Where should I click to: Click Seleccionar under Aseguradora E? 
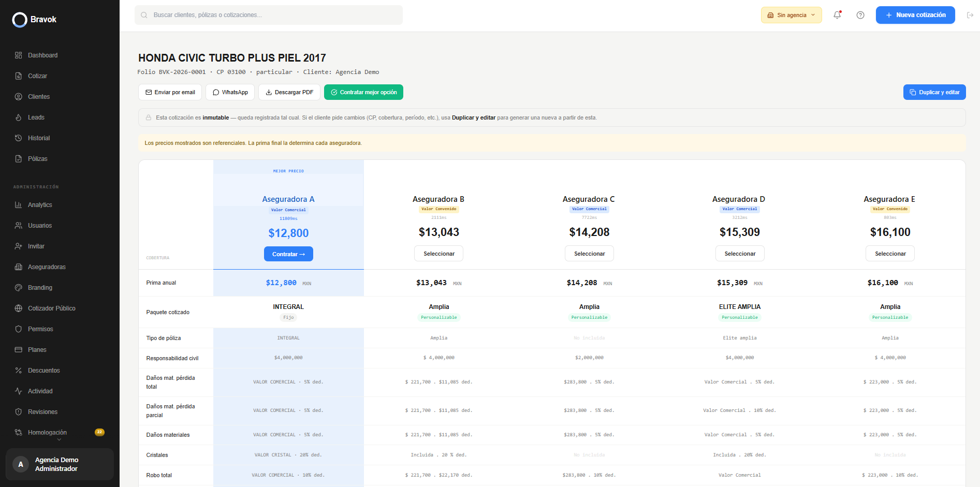(890, 254)
